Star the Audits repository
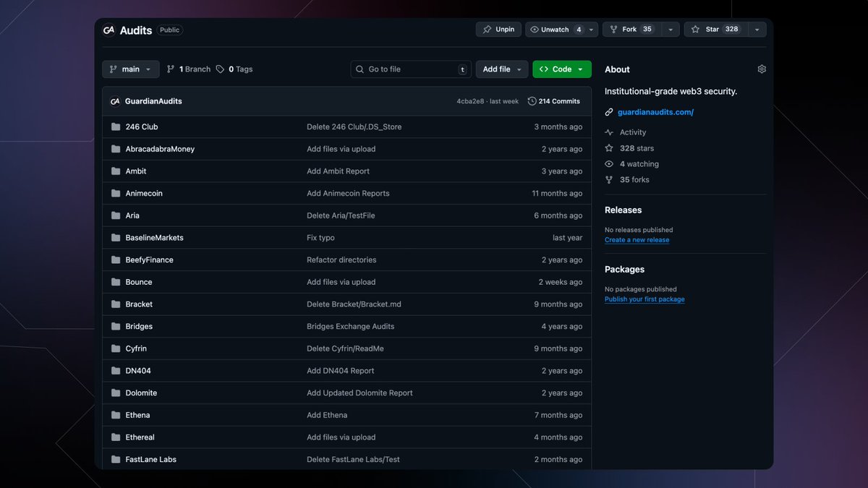868x488 pixels. tap(715, 30)
